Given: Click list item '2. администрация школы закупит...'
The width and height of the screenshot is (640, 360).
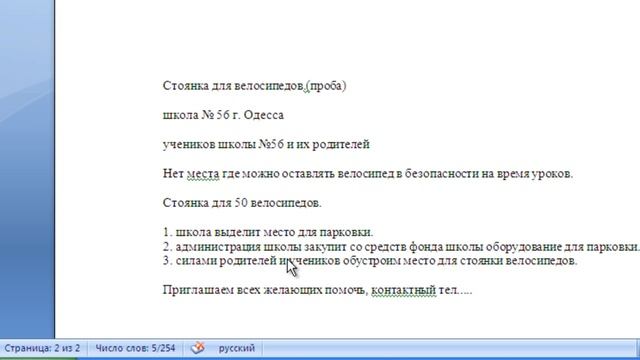Looking at the screenshot, I should pyautogui.click(x=401, y=247).
